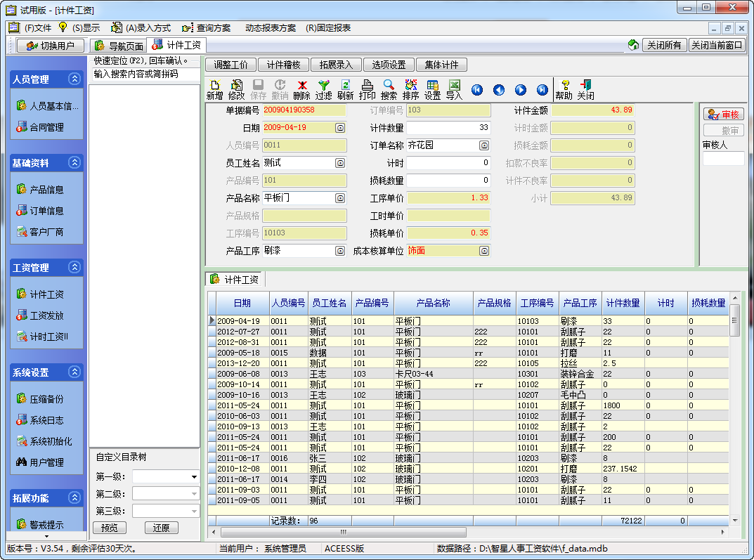Image resolution: width=754 pixels, height=560 pixels.
Task: Open the 产品名称 lookup button
Action: (x=340, y=198)
